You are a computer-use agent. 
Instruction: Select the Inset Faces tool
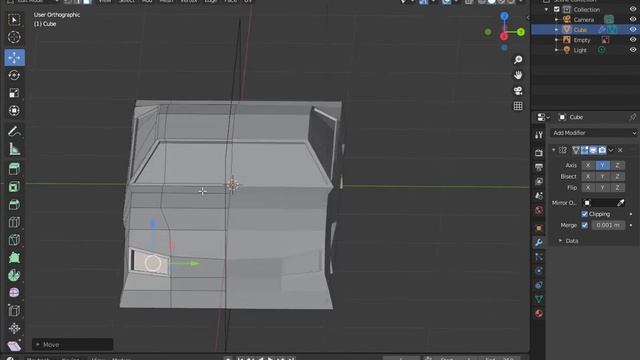14,187
